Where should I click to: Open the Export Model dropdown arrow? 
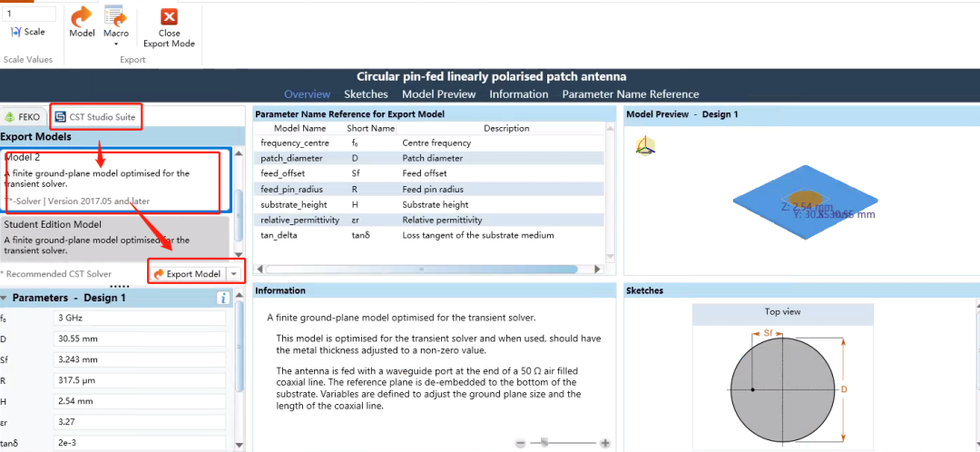(234, 274)
